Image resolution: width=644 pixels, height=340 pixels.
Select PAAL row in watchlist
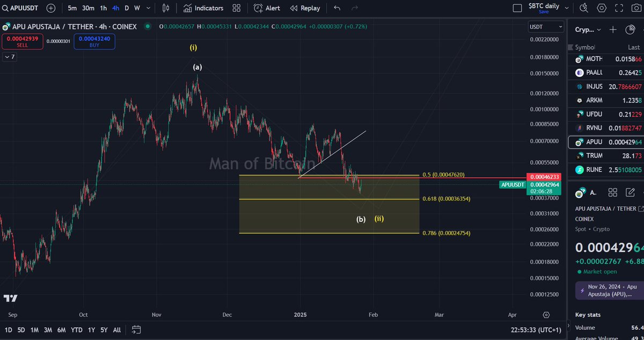(606, 73)
